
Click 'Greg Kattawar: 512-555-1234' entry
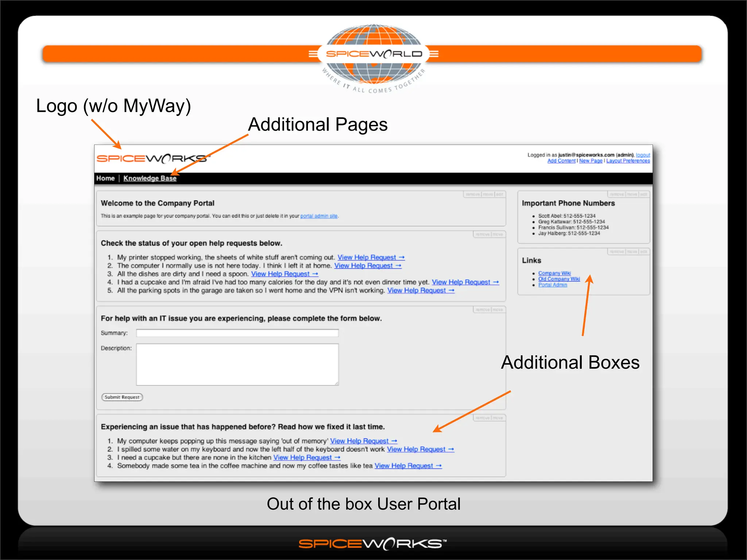572,222
